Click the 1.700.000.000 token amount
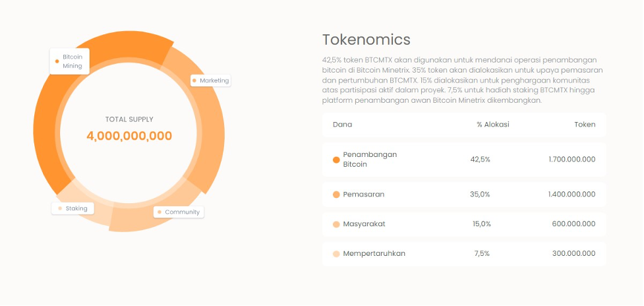The width and height of the screenshot is (644, 306). (571, 160)
